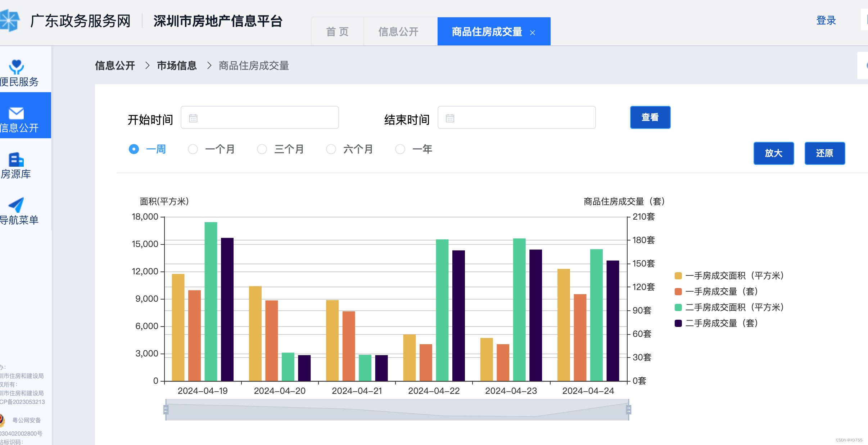Click the yellow bar for 2024-04-21
Screen dimensions: 868x445
[333, 340]
